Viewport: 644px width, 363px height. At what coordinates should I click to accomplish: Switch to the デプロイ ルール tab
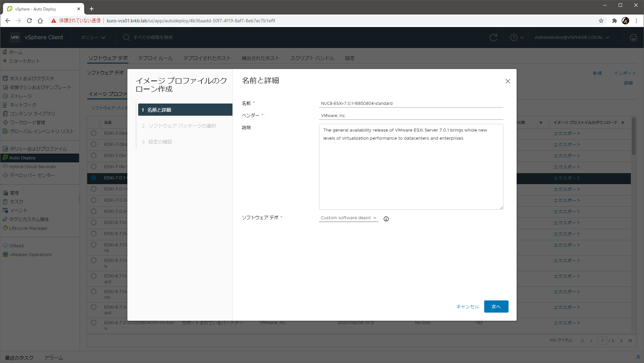click(x=155, y=58)
